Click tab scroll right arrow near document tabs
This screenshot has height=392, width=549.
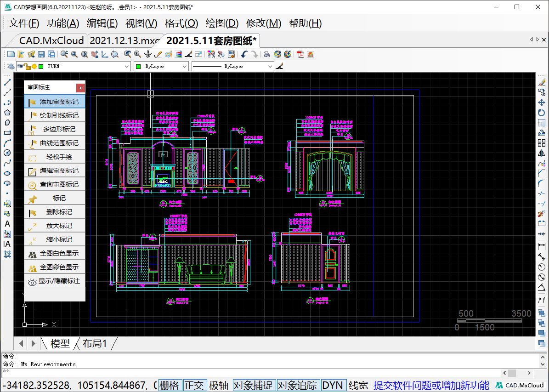[x=538, y=40]
